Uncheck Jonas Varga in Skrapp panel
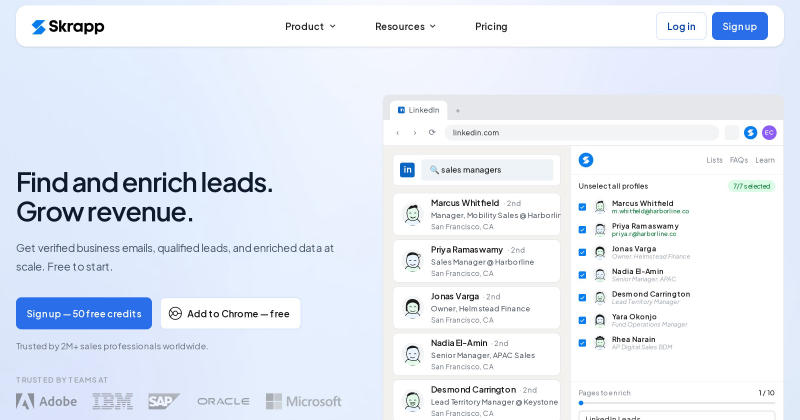 (x=582, y=252)
